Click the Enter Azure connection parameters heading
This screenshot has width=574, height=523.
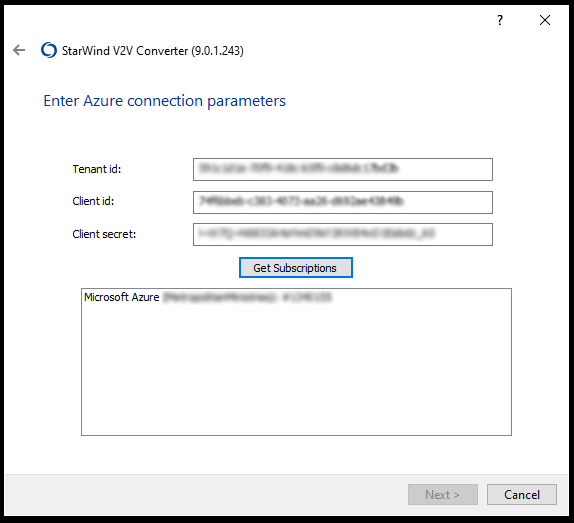164,101
